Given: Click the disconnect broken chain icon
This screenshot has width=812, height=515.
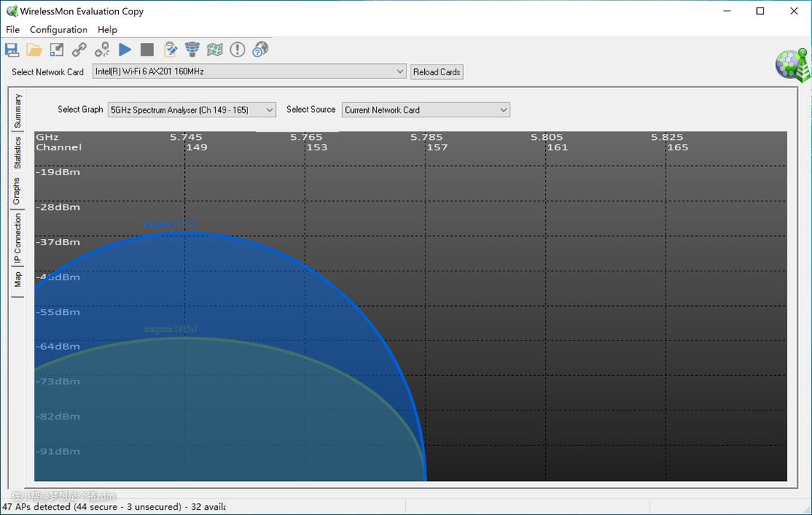Looking at the screenshot, I should click(102, 50).
